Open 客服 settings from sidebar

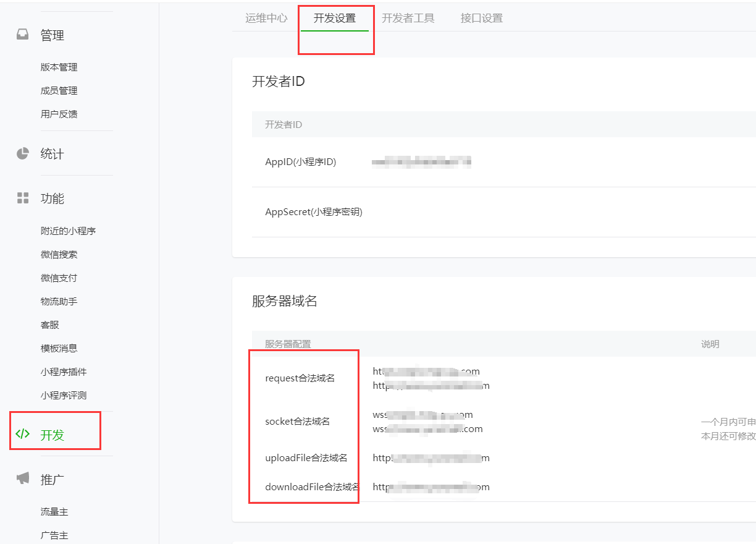(x=50, y=325)
